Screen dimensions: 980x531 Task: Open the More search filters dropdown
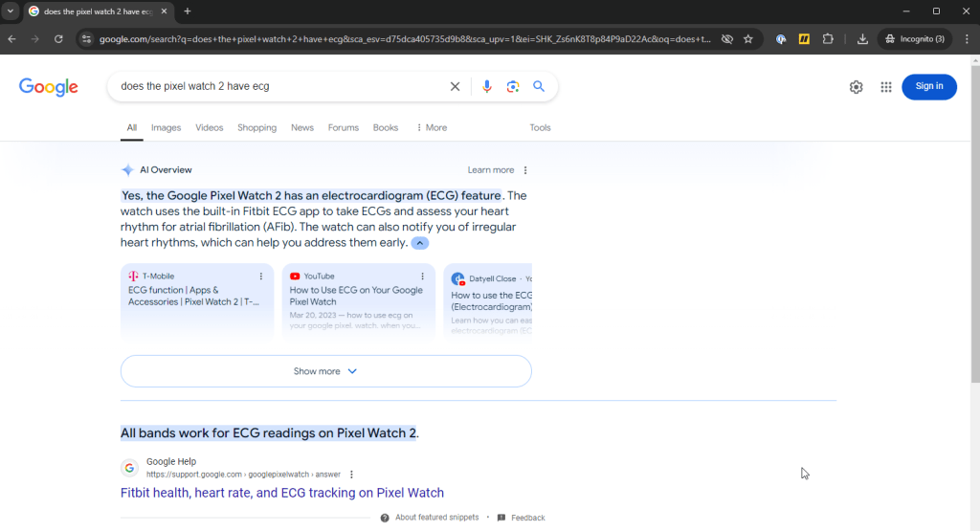pyautogui.click(x=432, y=127)
